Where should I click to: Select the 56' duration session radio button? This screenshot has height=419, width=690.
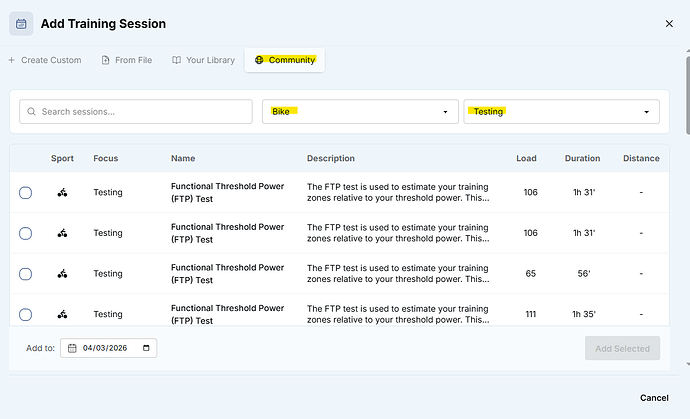coord(26,274)
